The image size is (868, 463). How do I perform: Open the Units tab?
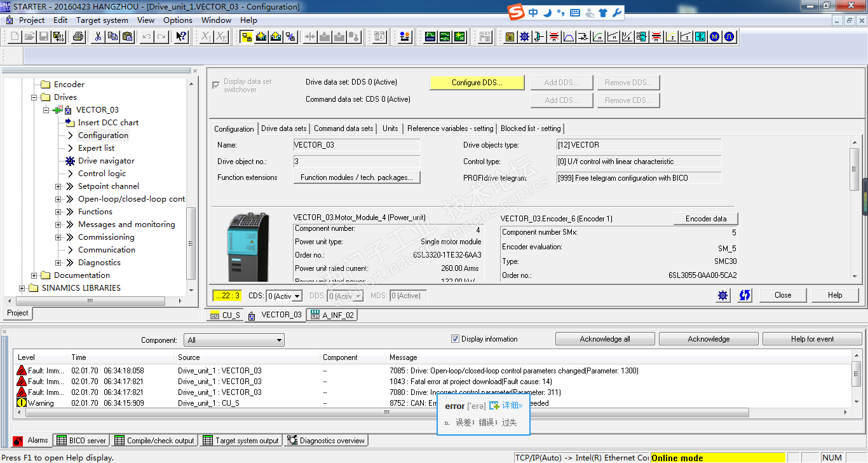(x=390, y=128)
